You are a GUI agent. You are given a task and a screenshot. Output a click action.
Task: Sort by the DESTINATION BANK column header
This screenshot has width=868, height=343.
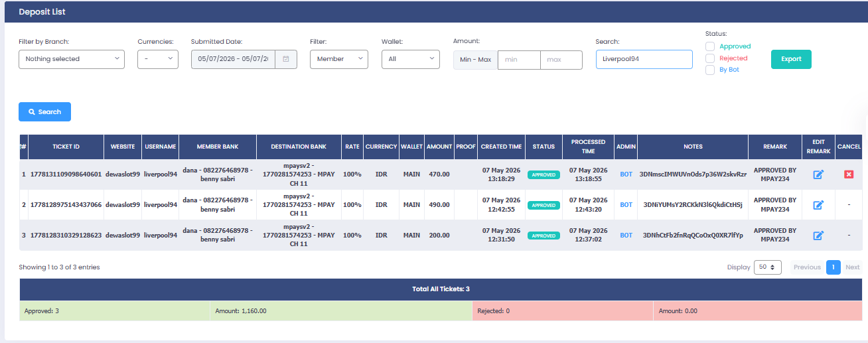(299, 147)
